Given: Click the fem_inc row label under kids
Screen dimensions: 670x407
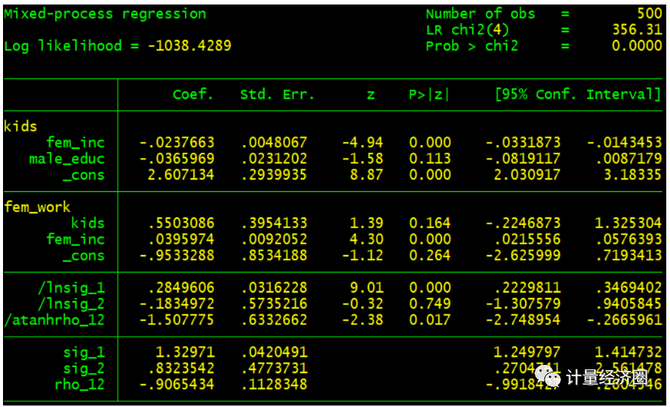Looking at the screenshot, I should [x=75, y=143].
